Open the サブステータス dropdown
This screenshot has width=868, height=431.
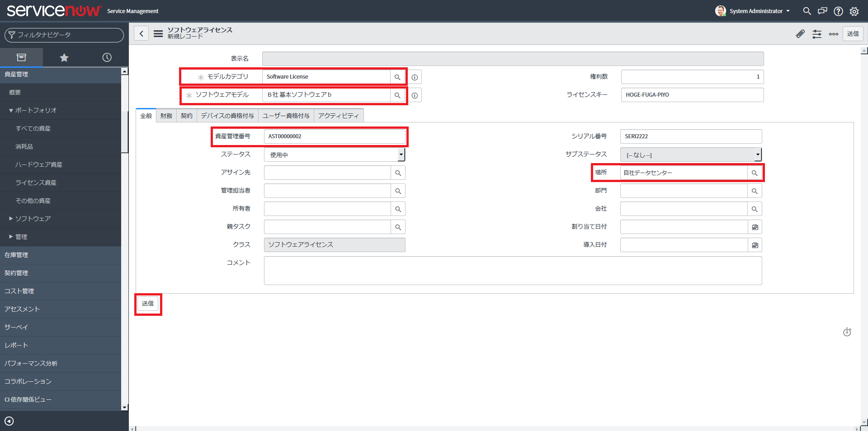(x=691, y=155)
